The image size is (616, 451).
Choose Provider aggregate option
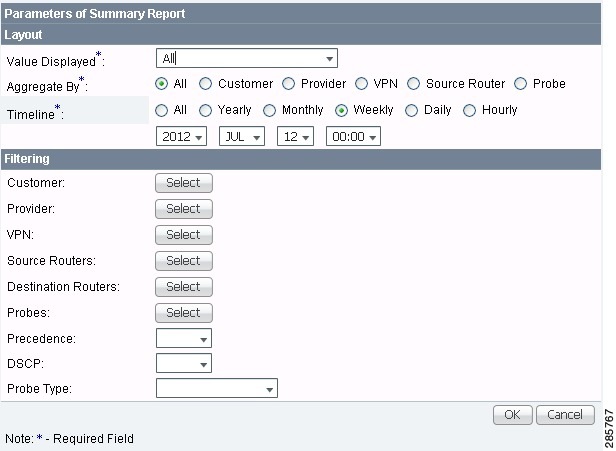(288, 84)
